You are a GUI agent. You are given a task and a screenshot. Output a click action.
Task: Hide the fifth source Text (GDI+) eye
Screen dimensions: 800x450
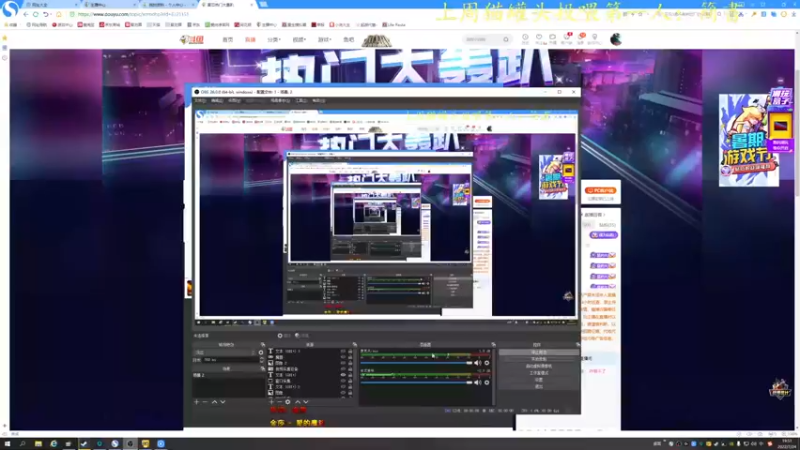click(x=343, y=375)
